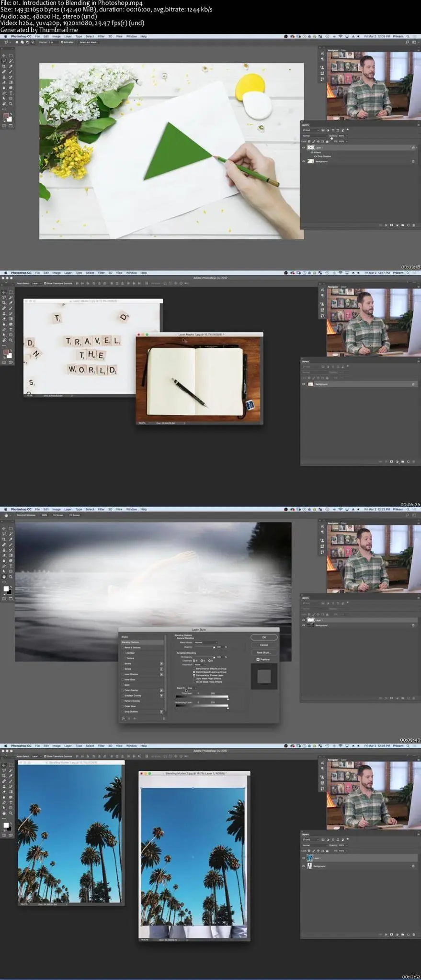Open the Filter menu in the Scrabble tiles screenshot

point(101,273)
